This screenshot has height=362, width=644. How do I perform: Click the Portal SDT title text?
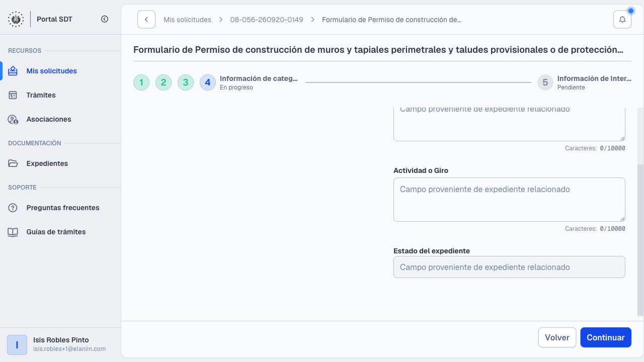click(55, 19)
